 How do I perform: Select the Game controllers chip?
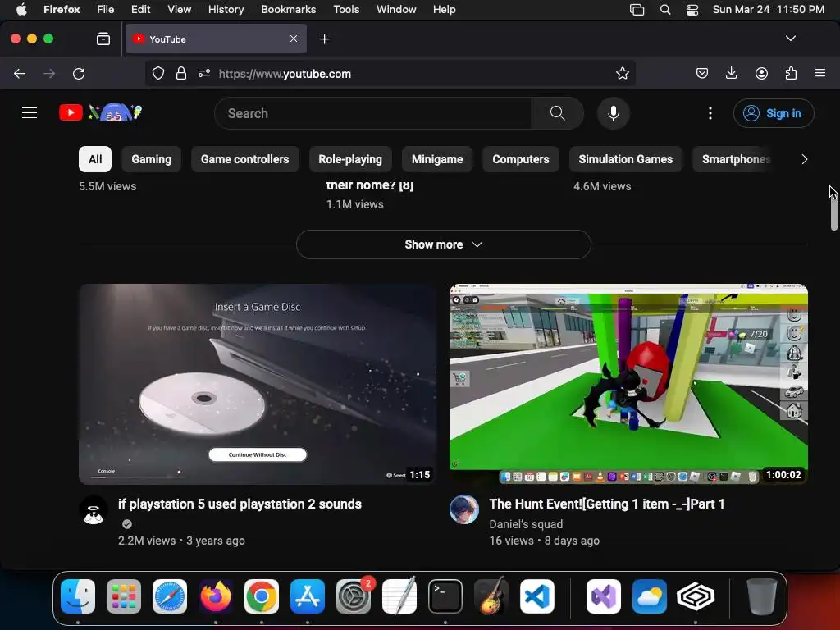click(244, 159)
